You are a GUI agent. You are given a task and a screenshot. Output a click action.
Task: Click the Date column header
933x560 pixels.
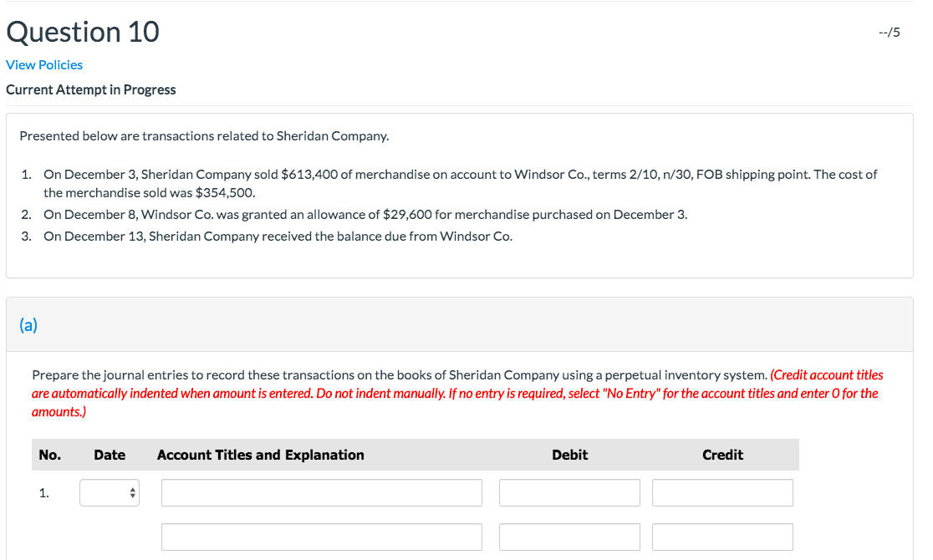110,455
